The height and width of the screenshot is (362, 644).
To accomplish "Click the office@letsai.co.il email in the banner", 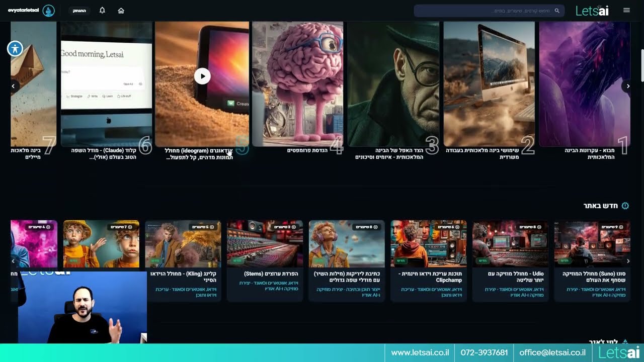I will click(552, 353).
